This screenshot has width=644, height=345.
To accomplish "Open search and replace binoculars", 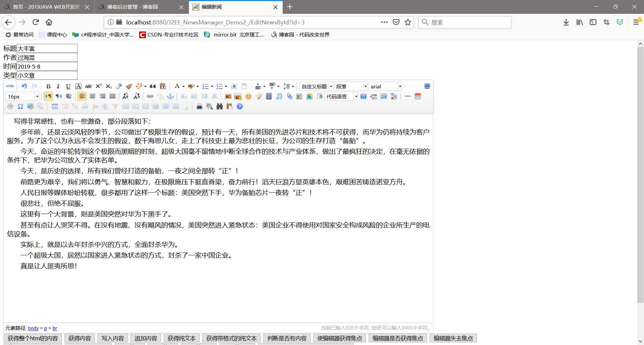I will pos(219,107).
